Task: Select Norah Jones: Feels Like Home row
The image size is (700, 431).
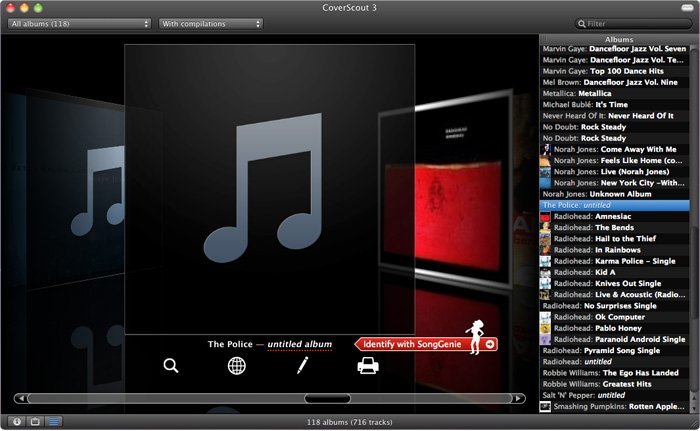Action: 614,160
